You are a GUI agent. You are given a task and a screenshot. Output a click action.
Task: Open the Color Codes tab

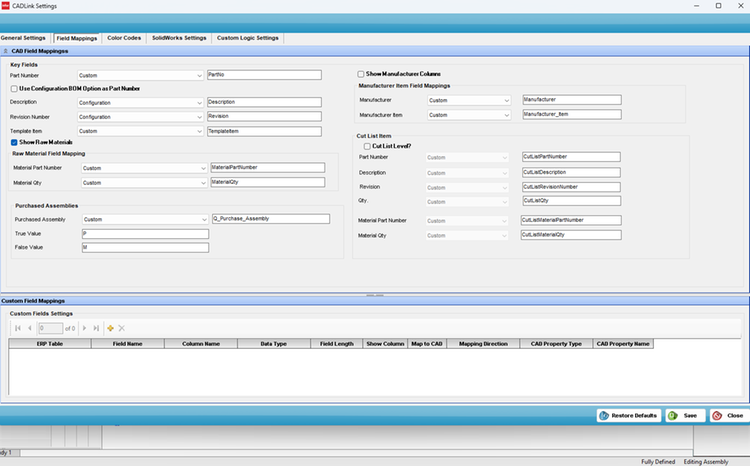pos(124,38)
